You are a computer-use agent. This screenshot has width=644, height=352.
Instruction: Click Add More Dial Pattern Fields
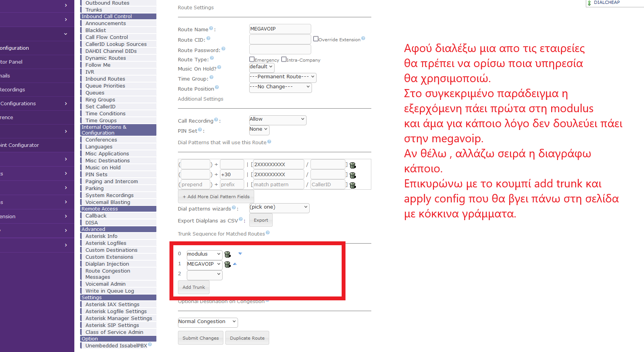(x=216, y=197)
